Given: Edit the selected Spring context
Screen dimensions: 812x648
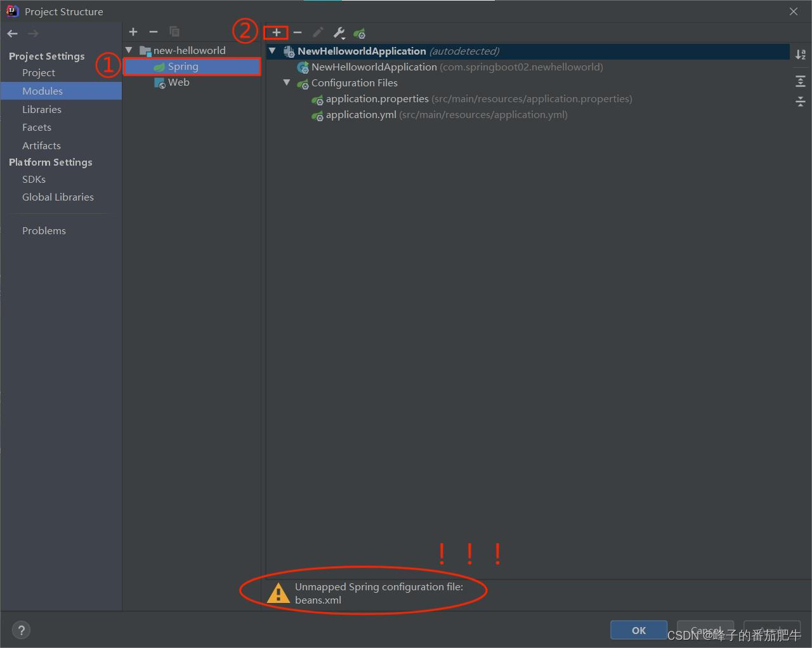Looking at the screenshot, I should pos(318,32).
